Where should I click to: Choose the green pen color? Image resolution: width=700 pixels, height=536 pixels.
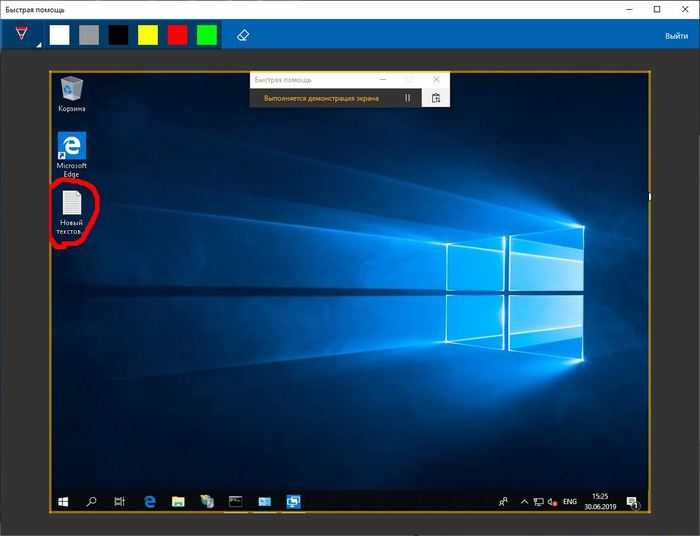coord(207,35)
